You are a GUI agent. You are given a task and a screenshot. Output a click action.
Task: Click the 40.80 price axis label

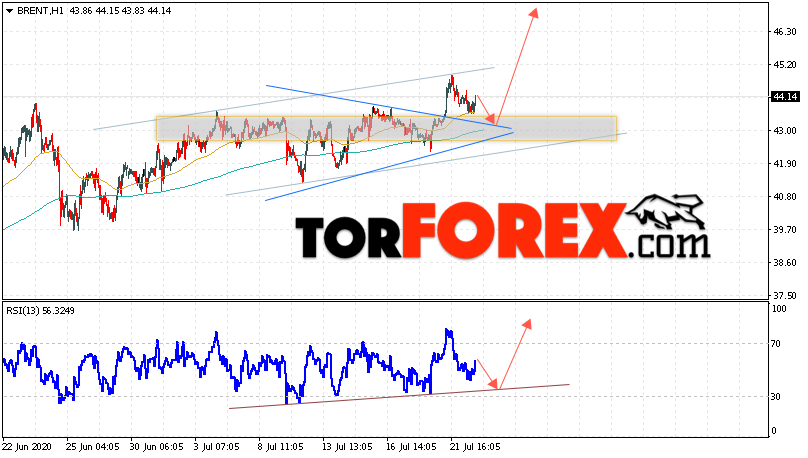tap(784, 196)
